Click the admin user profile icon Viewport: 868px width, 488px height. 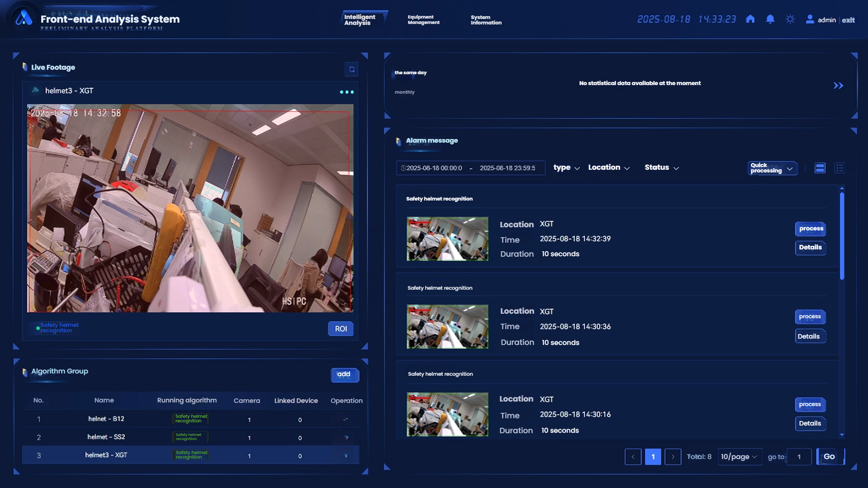tap(810, 19)
